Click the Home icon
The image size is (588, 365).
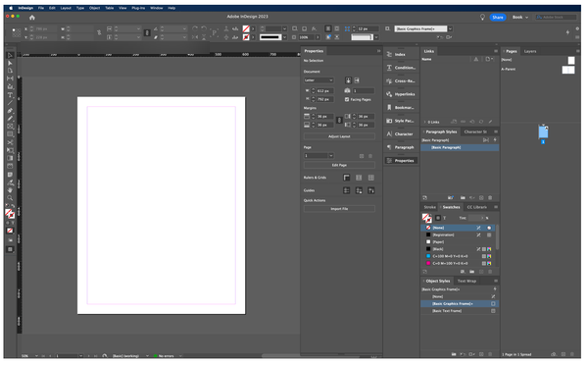click(32, 18)
